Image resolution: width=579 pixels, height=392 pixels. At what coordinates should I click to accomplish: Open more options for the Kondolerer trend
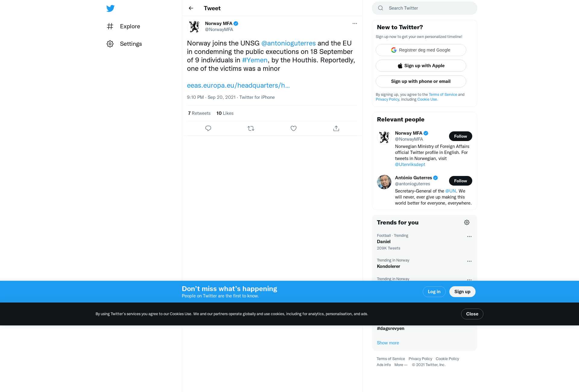click(469, 261)
